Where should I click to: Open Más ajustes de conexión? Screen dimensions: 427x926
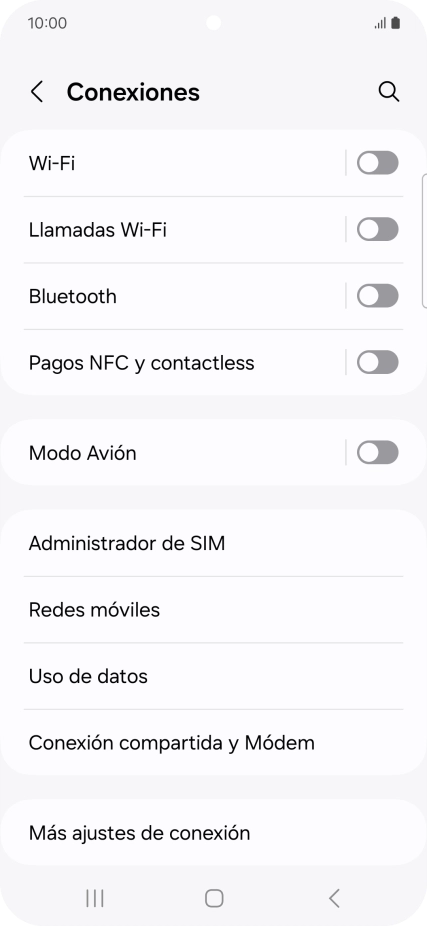pyautogui.click(x=213, y=833)
